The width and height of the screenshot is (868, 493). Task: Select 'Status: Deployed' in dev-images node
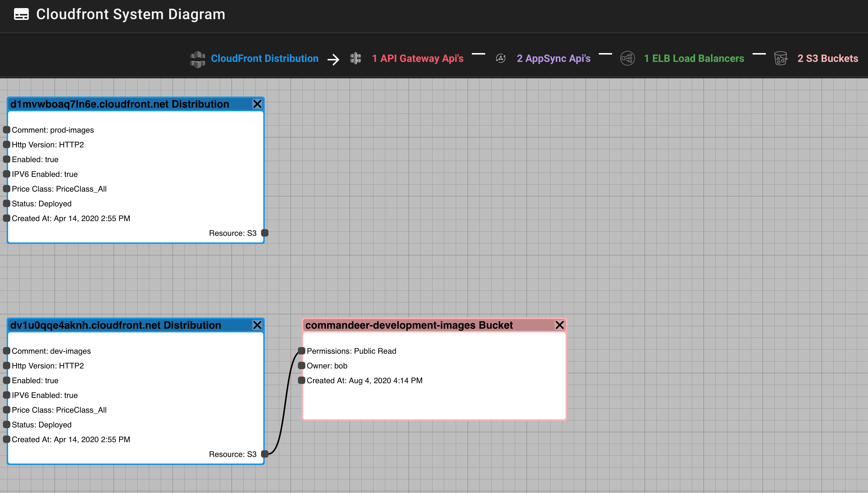pos(42,425)
